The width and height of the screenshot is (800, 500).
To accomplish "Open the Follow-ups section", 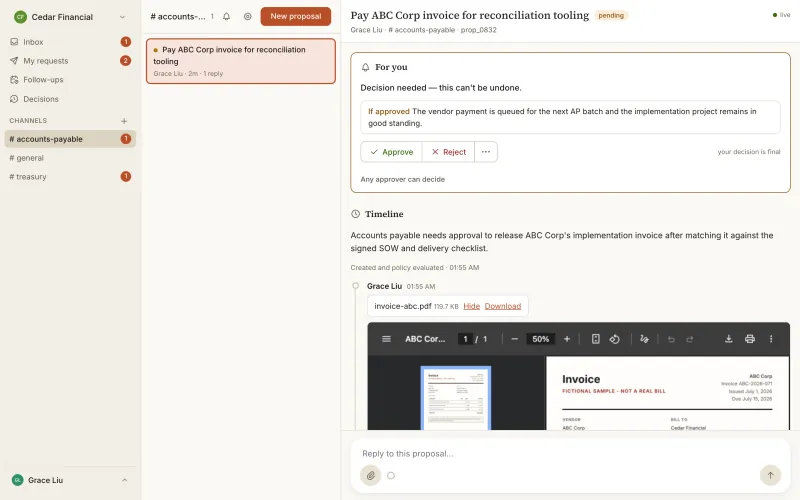I will [70, 80].
